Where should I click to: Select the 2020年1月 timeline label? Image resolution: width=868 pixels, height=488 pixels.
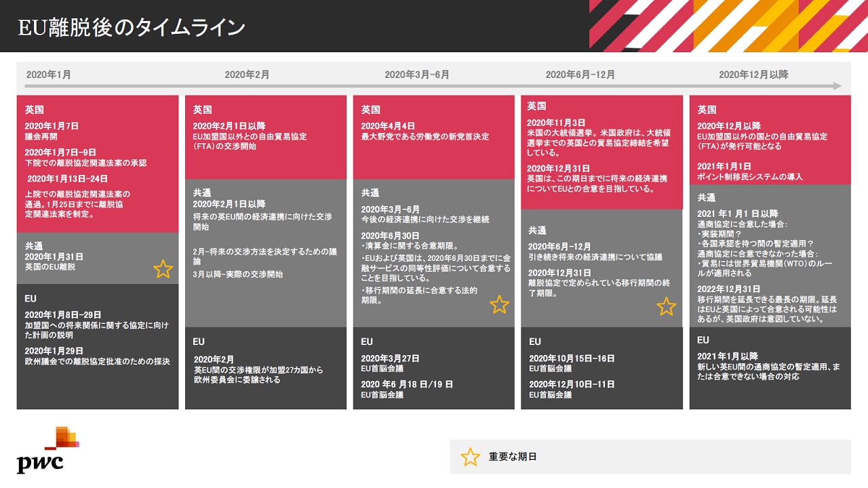coord(48,75)
